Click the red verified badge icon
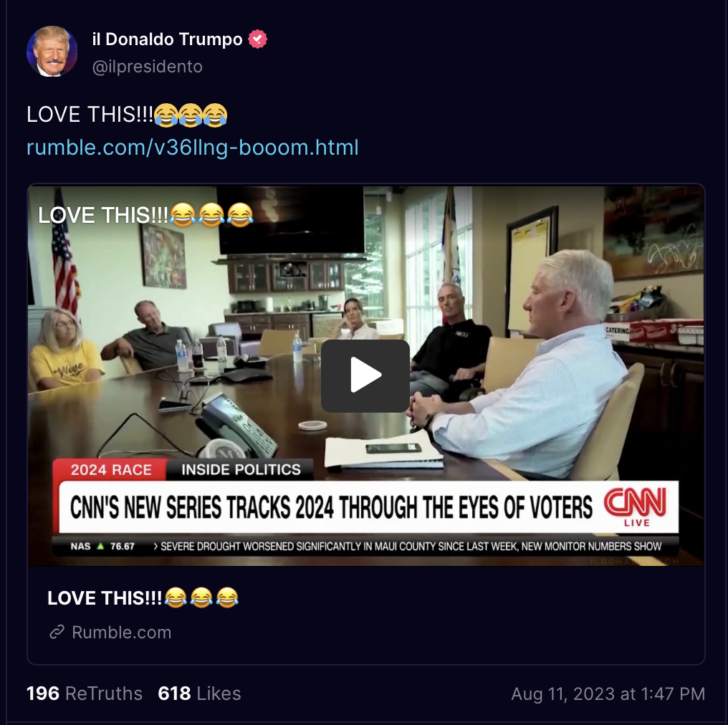728x725 pixels. click(258, 39)
